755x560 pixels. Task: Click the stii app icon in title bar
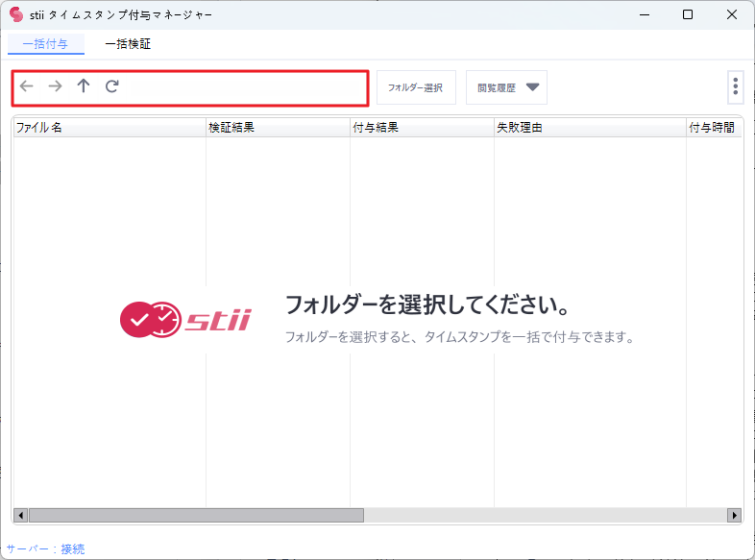pyautogui.click(x=15, y=14)
